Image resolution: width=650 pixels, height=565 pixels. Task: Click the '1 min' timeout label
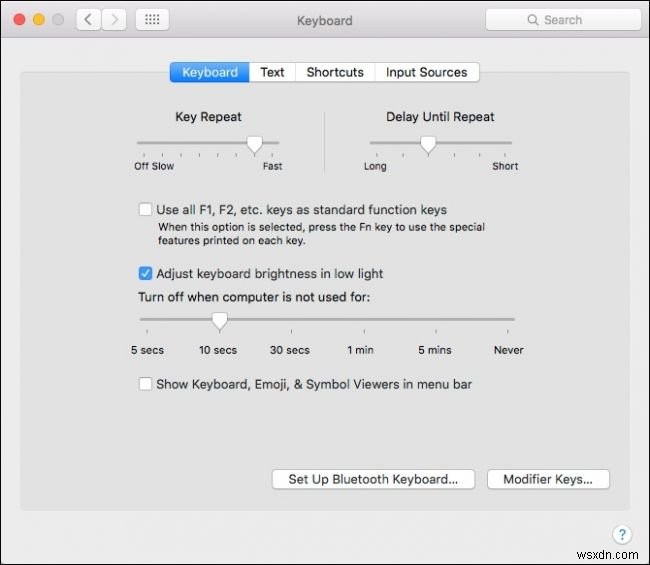click(x=360, y=350)
